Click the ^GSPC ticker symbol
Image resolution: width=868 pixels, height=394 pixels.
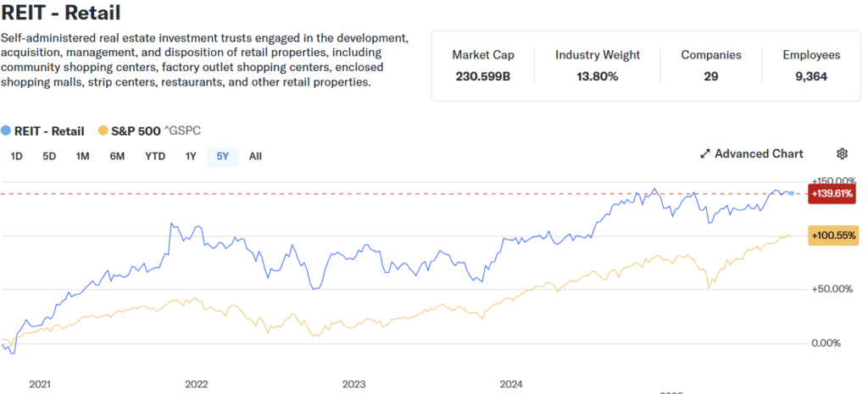pyautogui.click(x=182, y=130)
